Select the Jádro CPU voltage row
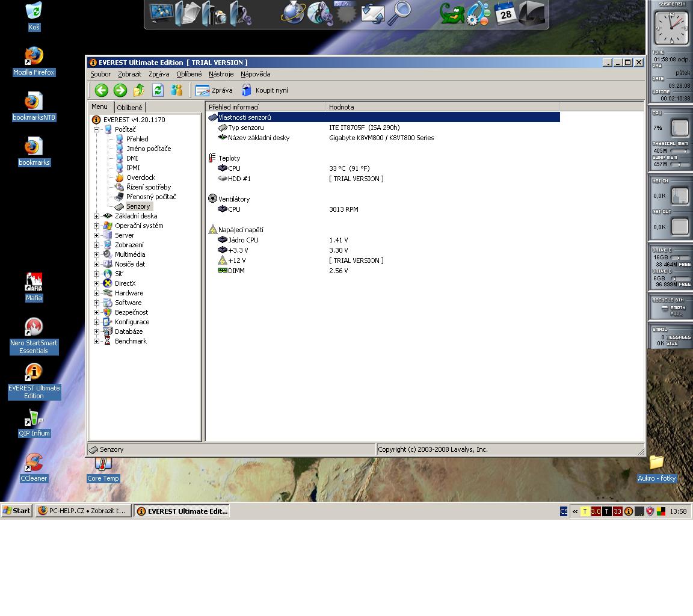 (x=383, y=240)
